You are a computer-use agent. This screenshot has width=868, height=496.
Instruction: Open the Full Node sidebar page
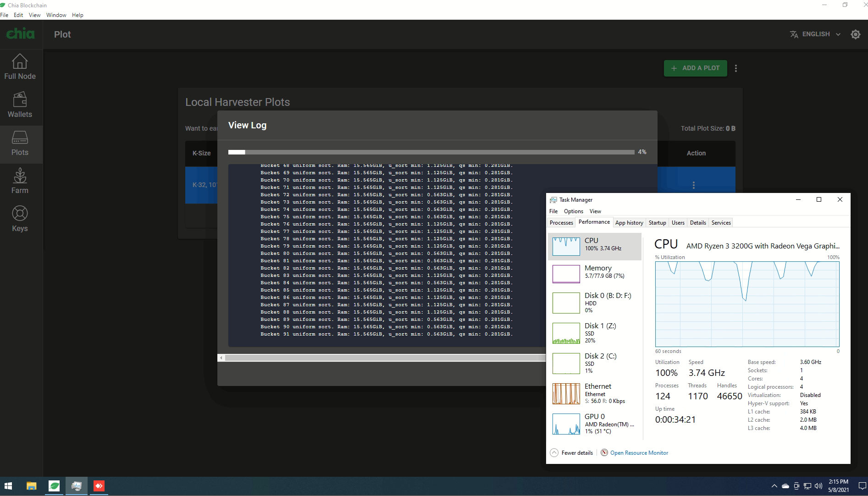point(20,67)
